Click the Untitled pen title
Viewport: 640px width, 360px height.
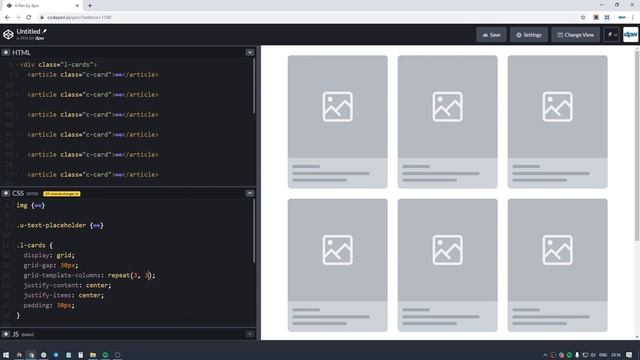(28, 31)
